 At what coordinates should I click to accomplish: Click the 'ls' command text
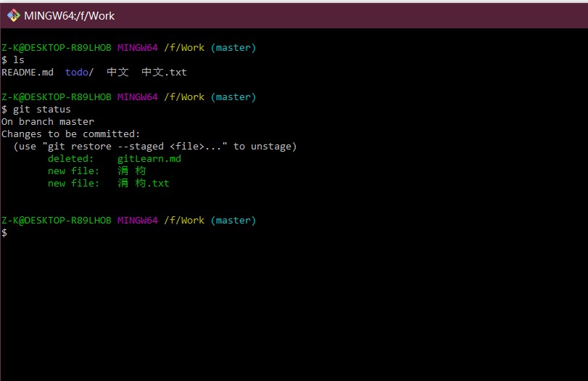click(19, 60)
